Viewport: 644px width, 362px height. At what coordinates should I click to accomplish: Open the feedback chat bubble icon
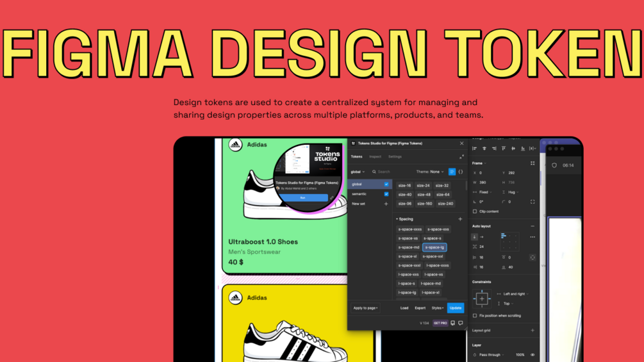click(461, 324)
